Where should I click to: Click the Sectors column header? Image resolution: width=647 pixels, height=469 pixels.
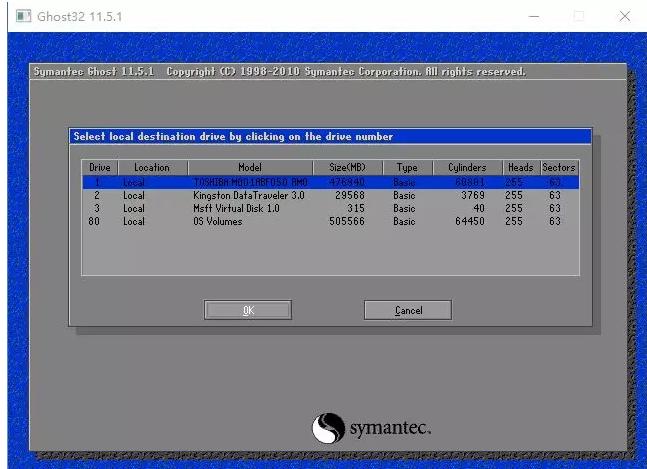[x=558, y=168]
